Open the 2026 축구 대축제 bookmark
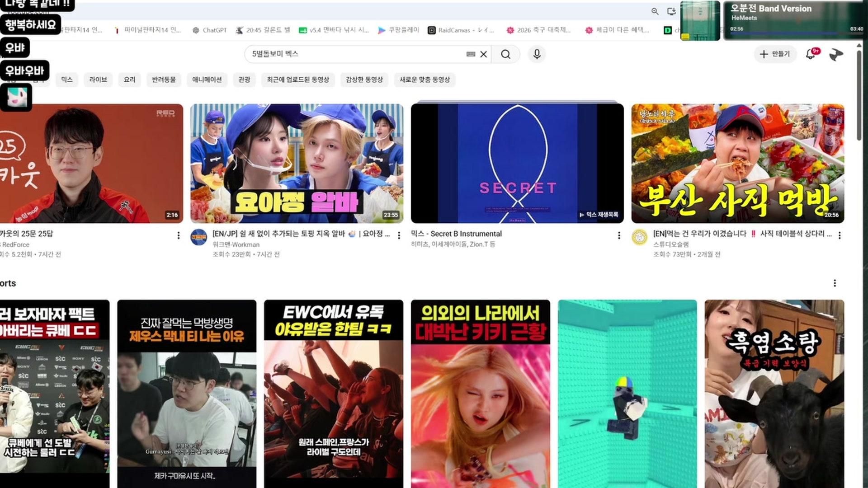 538,30
